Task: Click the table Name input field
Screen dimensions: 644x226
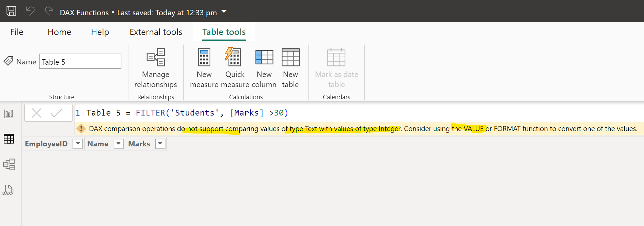Action: [80, 62]
